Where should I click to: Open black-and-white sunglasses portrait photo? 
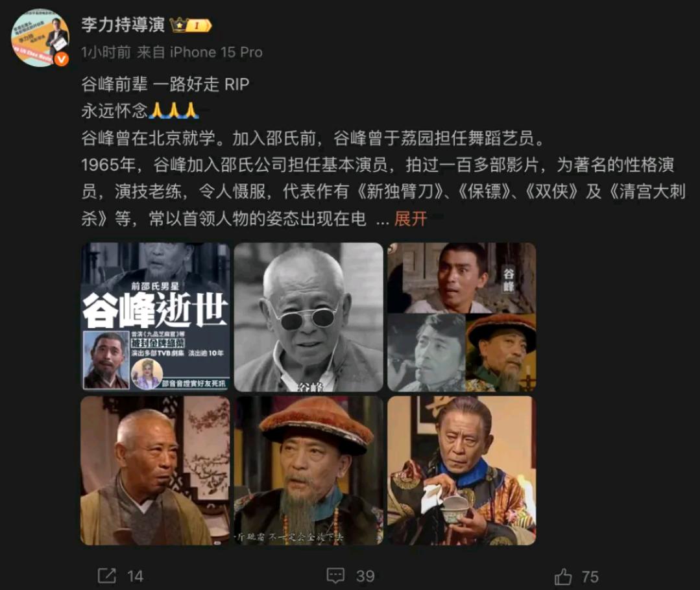click(x=309, y=317)
